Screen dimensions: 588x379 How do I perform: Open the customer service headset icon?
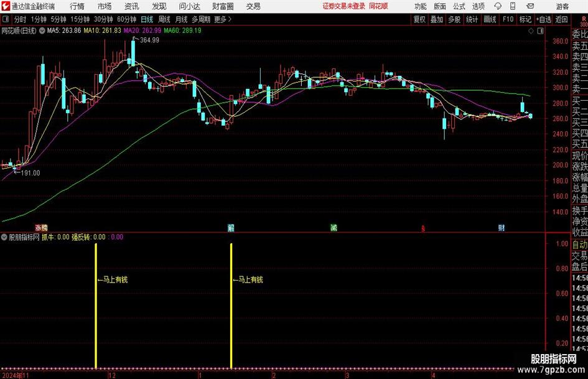coord(498,6)
